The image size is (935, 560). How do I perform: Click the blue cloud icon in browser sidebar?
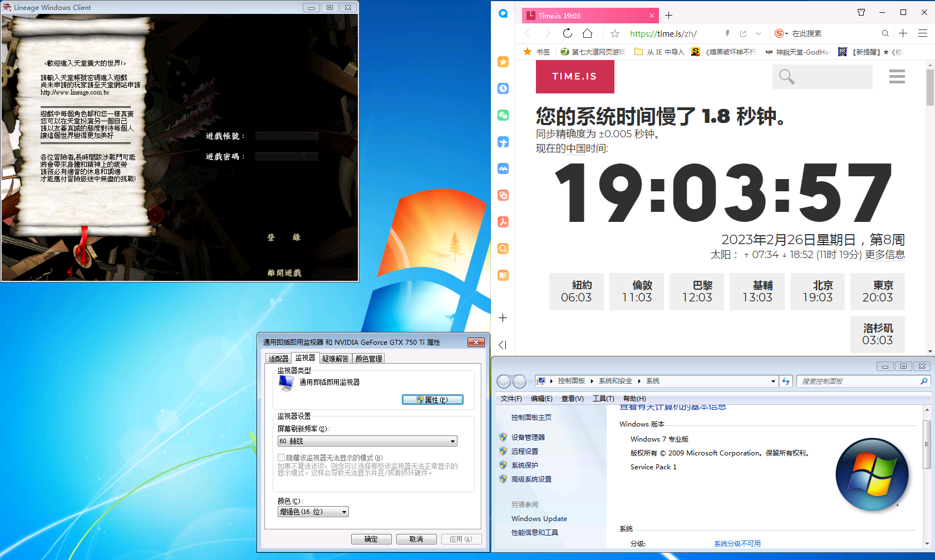pyautogui.click(x=503, y=169)
